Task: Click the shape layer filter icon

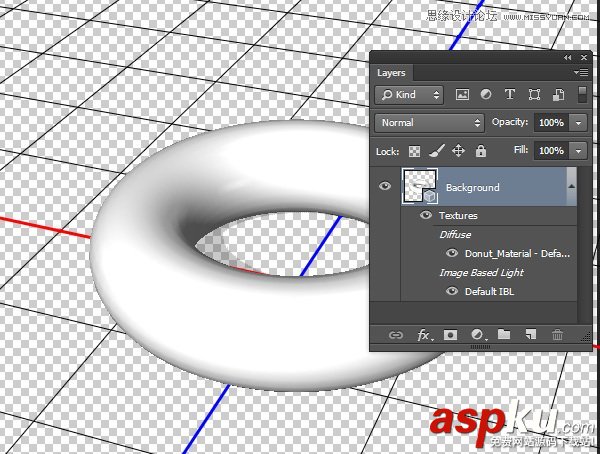Action: coord(534,95)
